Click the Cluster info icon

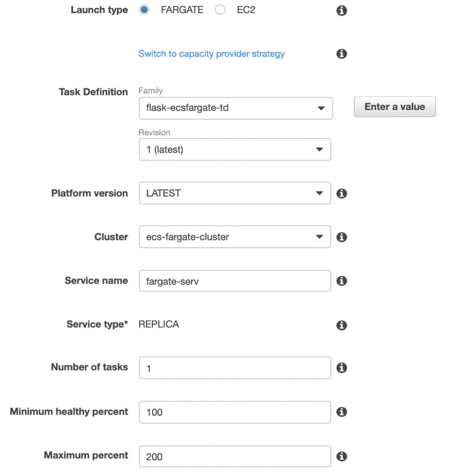342,237
